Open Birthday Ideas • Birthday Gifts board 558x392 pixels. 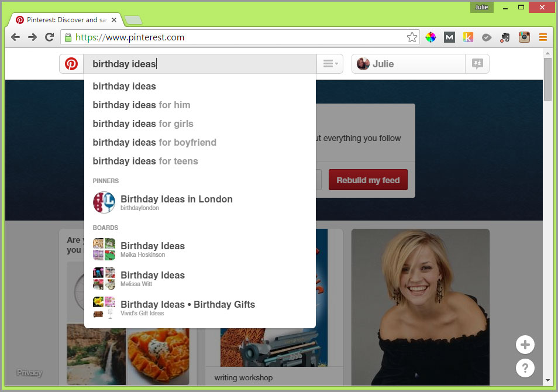pyautogui.click(x=200, y=308)
